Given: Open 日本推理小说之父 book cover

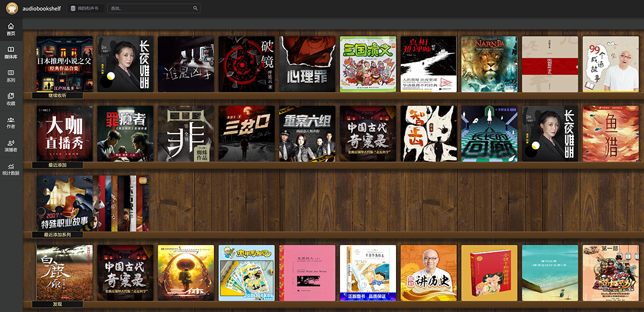Looking at the screenshot, I should pos(64,64).
